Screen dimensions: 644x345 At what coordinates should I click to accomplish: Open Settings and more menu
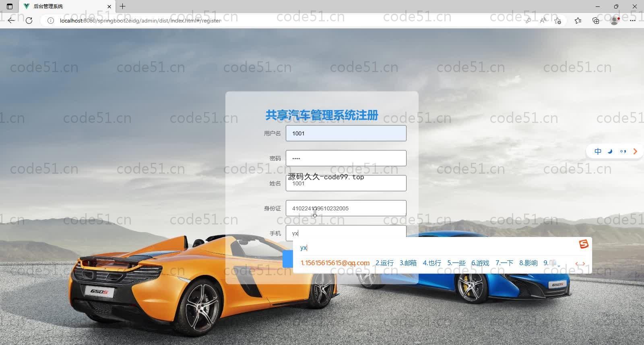pyautogui.click(x=633, y=21)
